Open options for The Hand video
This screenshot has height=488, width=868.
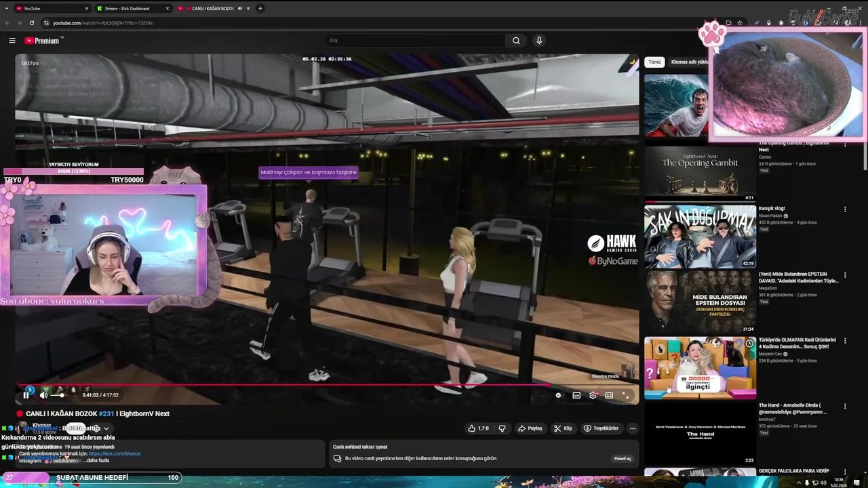tap(845, 407)
